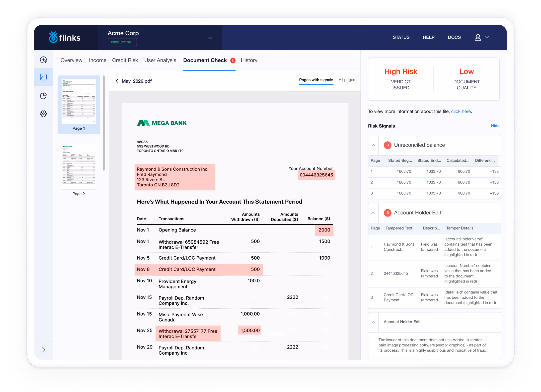Image resolution: width=541 pixels, height=392 pixels.
Task: Click highlighted amount 1,500.00
Action: point(249,330)
